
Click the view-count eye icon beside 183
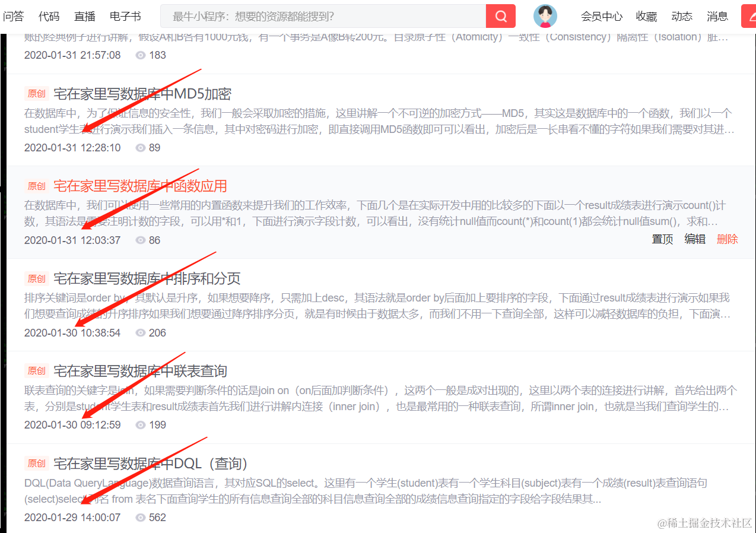click(x=141, y=55)
